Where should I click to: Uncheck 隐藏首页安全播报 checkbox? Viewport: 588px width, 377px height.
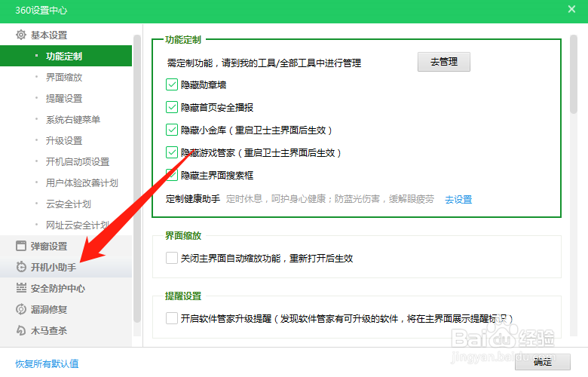(x=172, y=107)
